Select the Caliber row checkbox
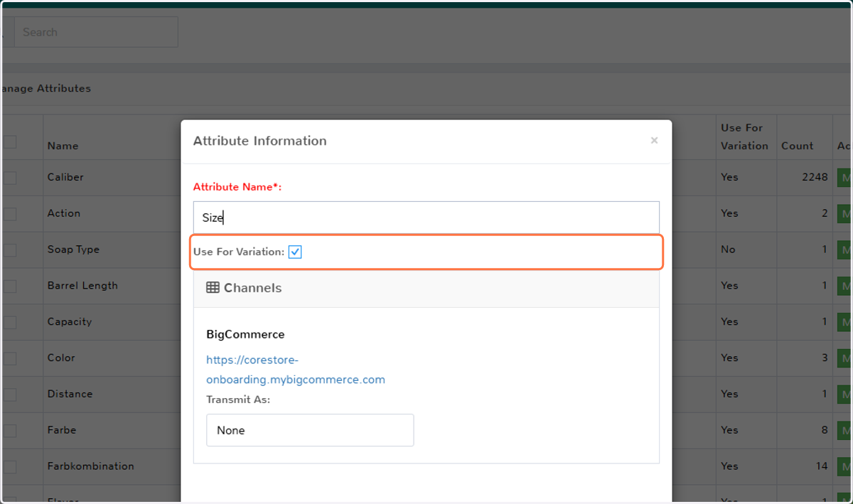This screenshot has height=504, width=853. tap(9, 178)
